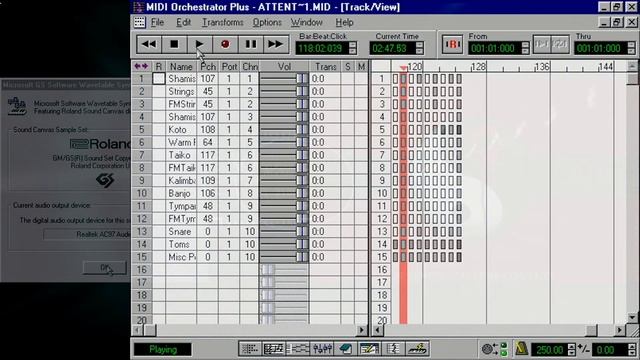Click the plus/minus tempo offset icon
The height and width of the screenshot is (360, 640).
(x=584, y=349)
